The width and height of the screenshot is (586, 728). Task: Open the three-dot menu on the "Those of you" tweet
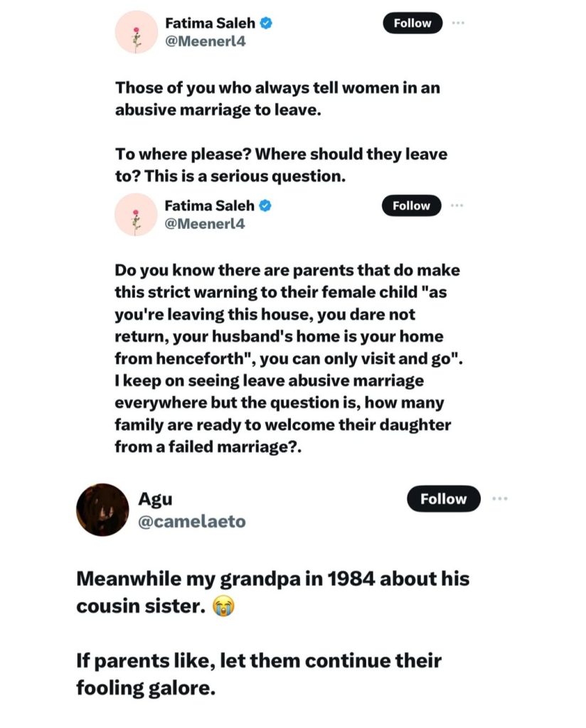(458, 23)
